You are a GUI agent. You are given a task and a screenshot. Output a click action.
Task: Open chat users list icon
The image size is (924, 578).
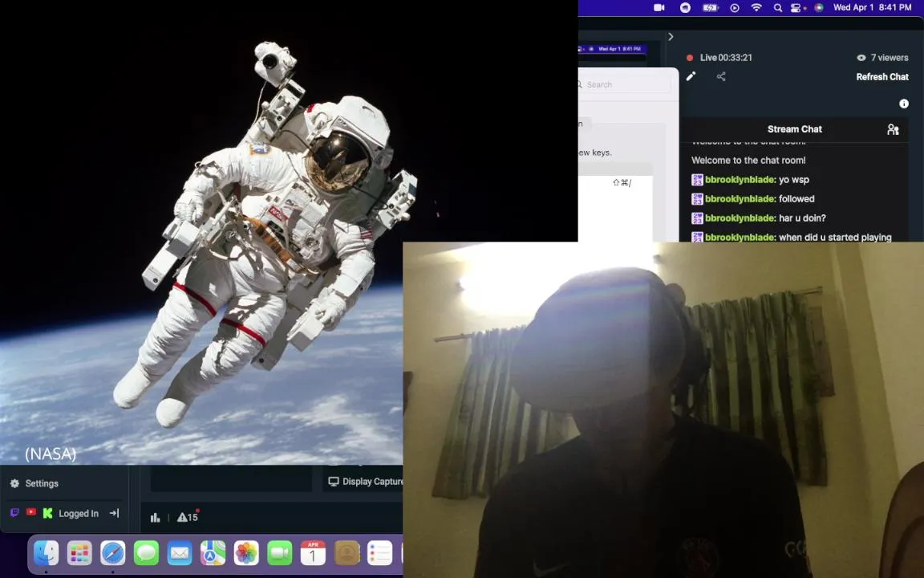click(x=893, y=129)
